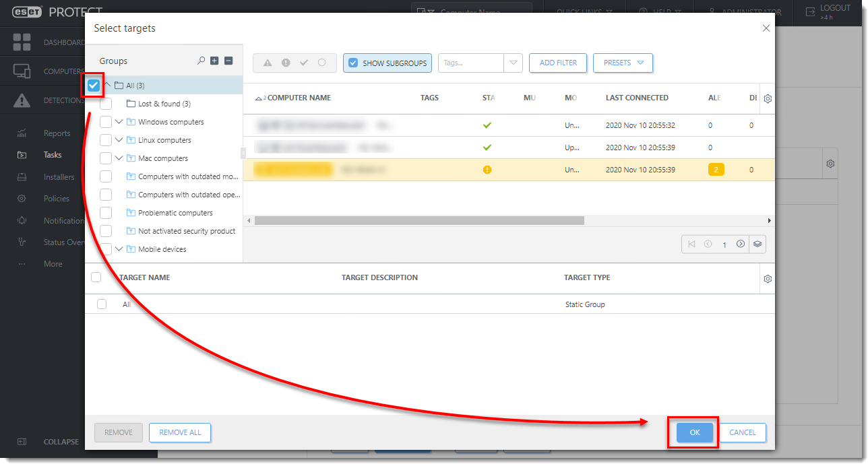
Task: Open target table settings gear
Action: point(768,278)
